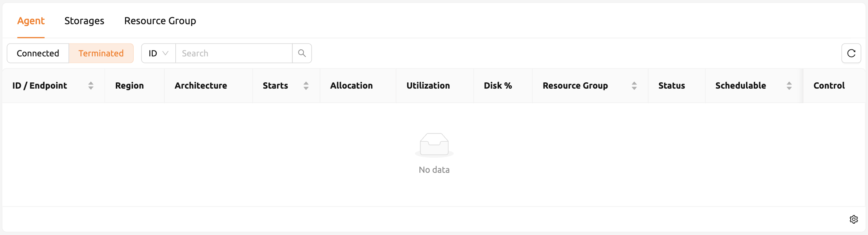Open the ID search-field dropdown
Image resolution: width=868 pixels, height=235 pixels.
click(159, 53)
